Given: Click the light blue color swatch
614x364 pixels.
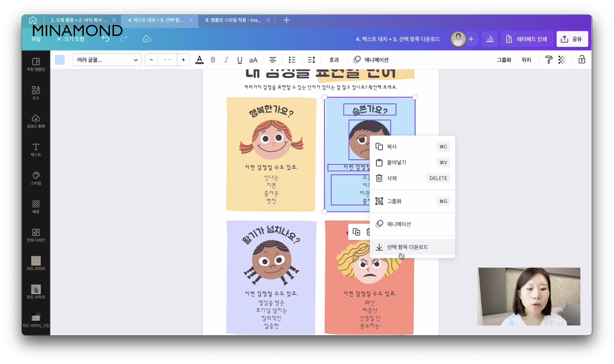Looking at the screenshot, I should click(x=60, y=60).
